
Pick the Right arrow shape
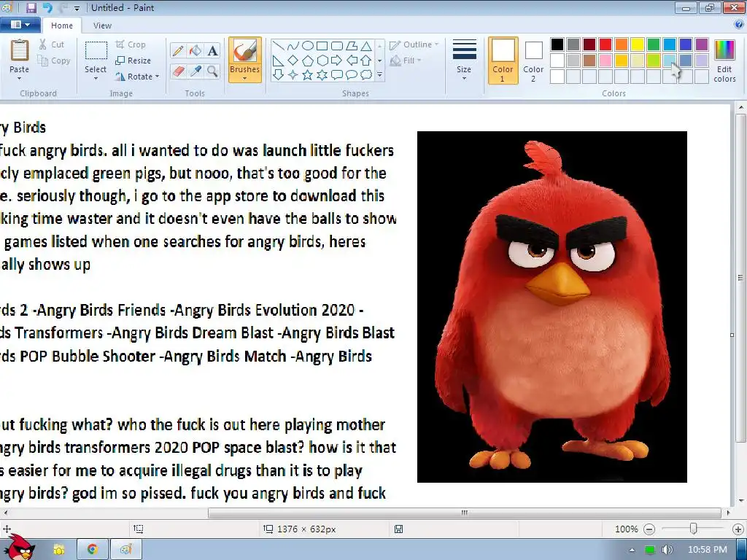point(337,61)
